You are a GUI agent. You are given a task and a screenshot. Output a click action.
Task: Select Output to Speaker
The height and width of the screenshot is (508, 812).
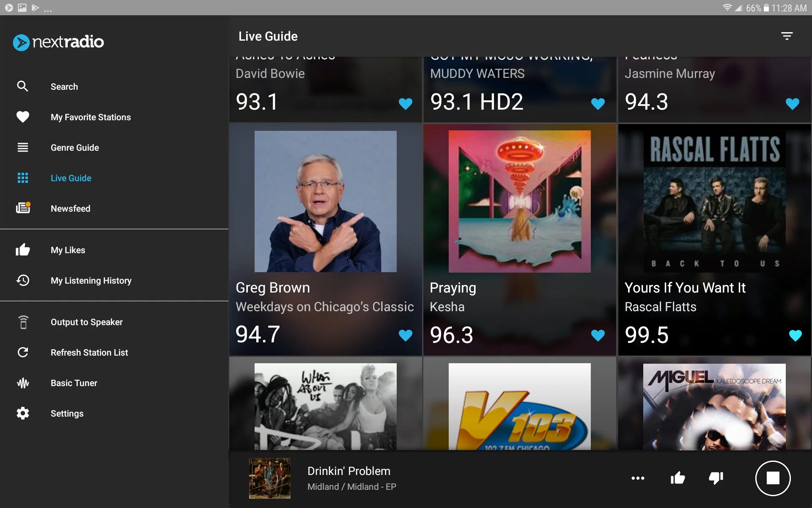pyautogui.click(x=114, y=322)
